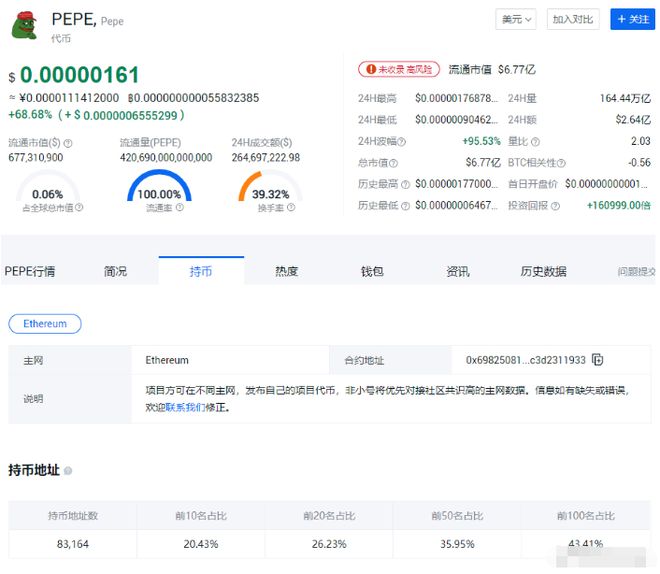Click the 26.23% top 20 share
This screenshot has height=574, width=660.
(x=329, y=544)
